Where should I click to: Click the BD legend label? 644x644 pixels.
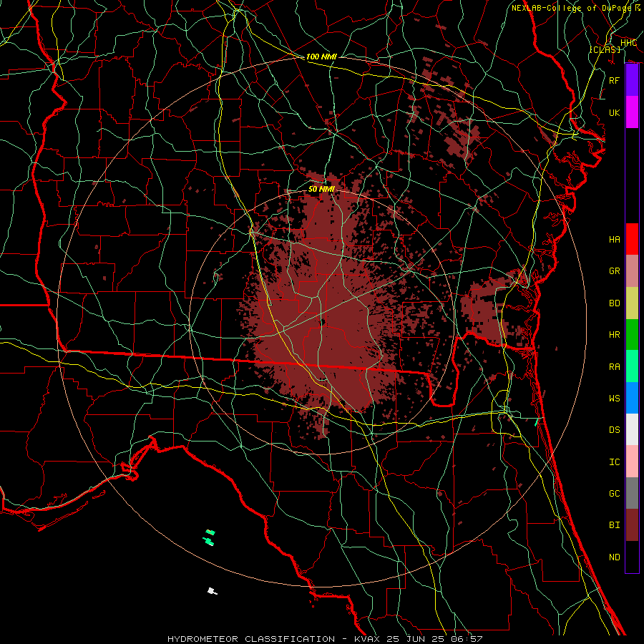click(x=615, y=303)
